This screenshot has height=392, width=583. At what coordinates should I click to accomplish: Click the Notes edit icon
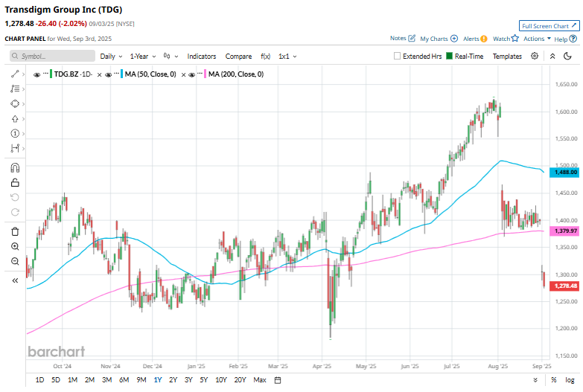(412, 38)
